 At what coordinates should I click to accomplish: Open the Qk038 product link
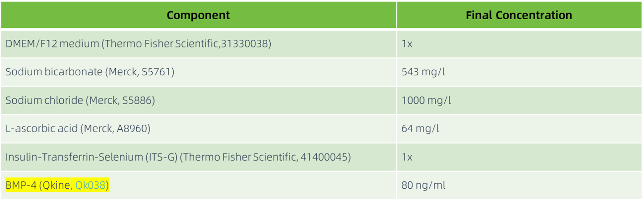pos(91,186)
